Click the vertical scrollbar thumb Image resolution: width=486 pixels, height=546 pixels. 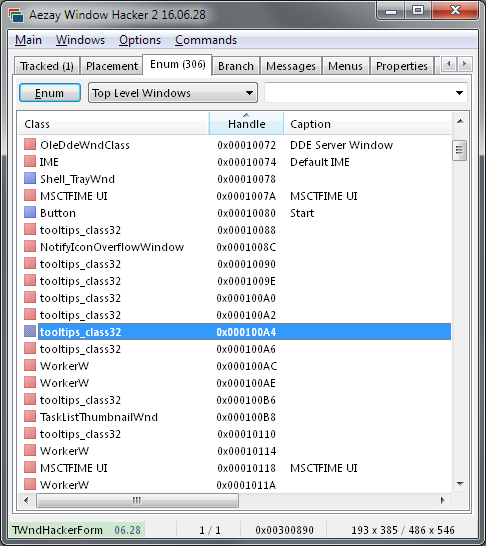pos(460,150)
